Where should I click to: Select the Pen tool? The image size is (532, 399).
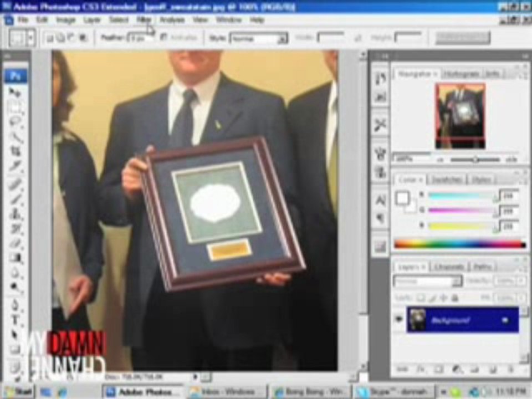pyautogui.click(x=15, y=305)
